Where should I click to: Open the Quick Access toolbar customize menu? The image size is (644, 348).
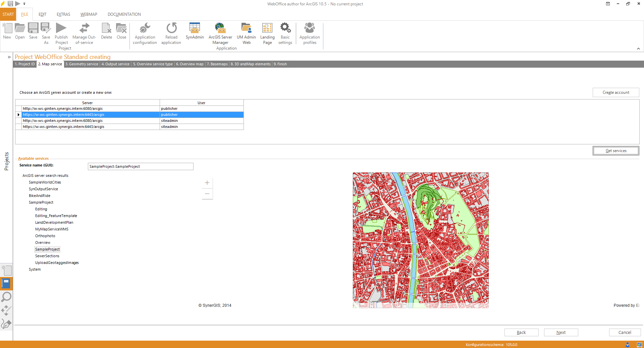pos(23,4)
